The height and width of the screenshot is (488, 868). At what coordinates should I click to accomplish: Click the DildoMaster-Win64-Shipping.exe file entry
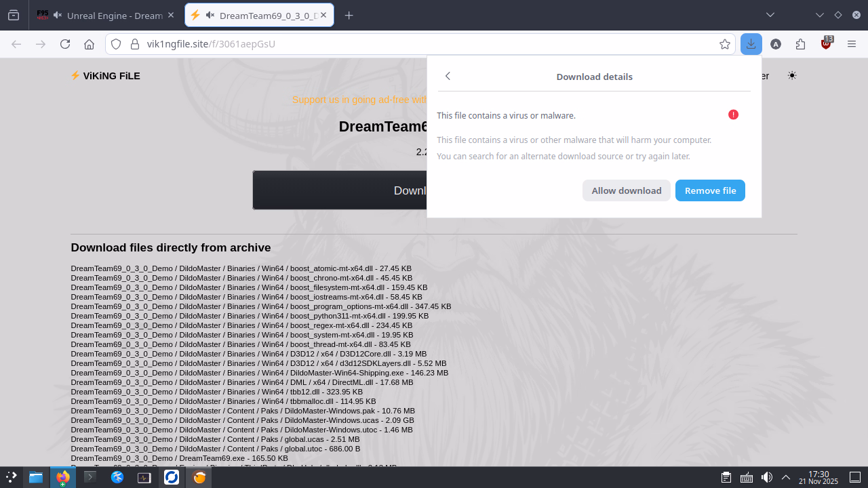coord(259,373)
